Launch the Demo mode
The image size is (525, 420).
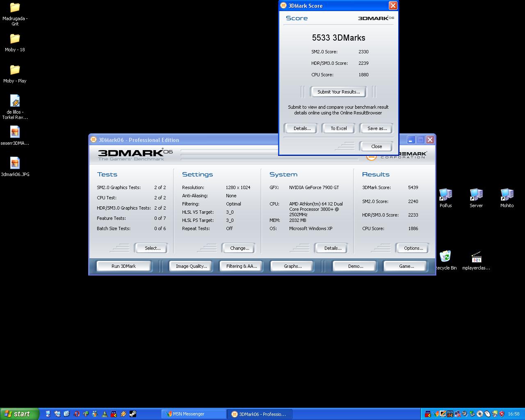[355, 266]
